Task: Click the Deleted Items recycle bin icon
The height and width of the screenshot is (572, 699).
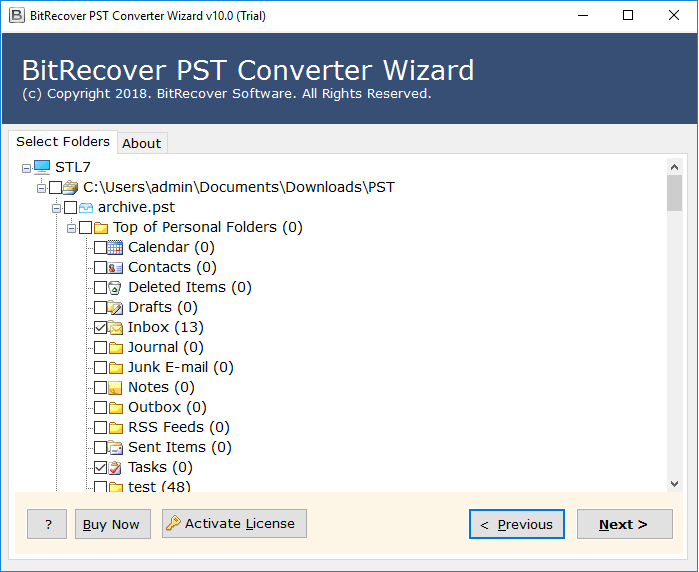Action: coord(115,288)
